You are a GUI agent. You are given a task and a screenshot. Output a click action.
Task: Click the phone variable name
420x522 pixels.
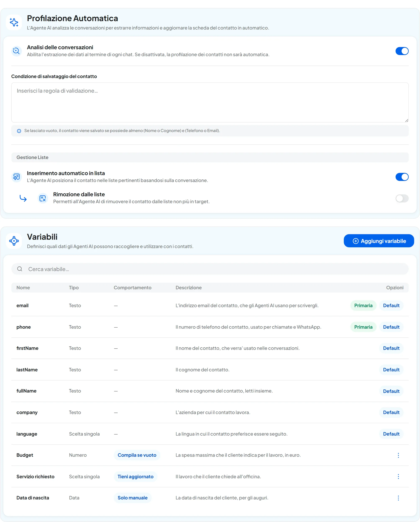pos(24,327)
